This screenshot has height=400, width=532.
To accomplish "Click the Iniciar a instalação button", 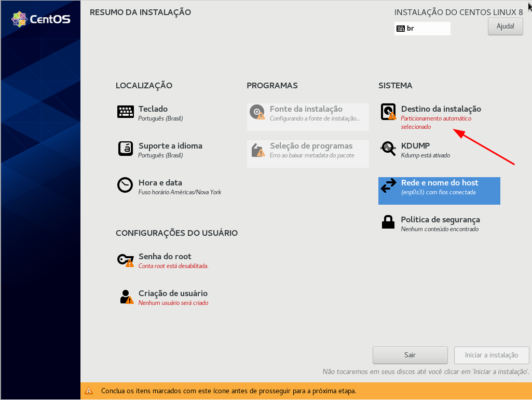I will pyautogui.click(x=492, y=355).
